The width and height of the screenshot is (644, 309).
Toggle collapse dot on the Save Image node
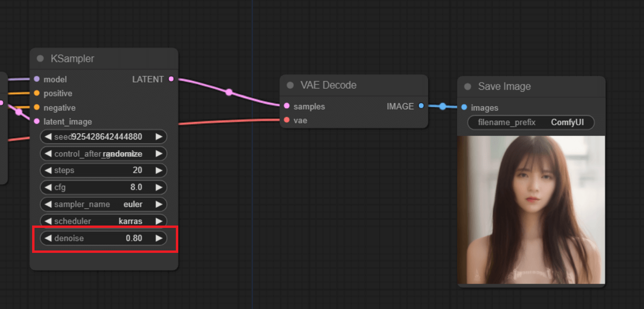(468, 86)
